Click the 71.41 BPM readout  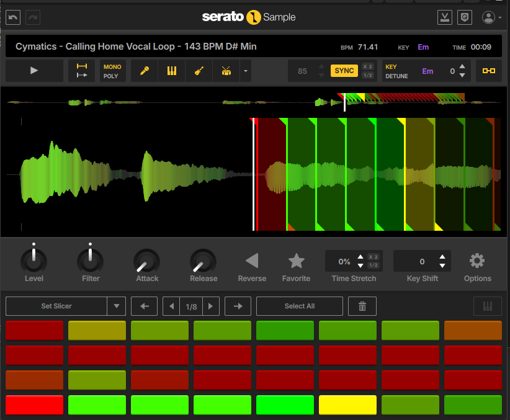coord(368,47)
